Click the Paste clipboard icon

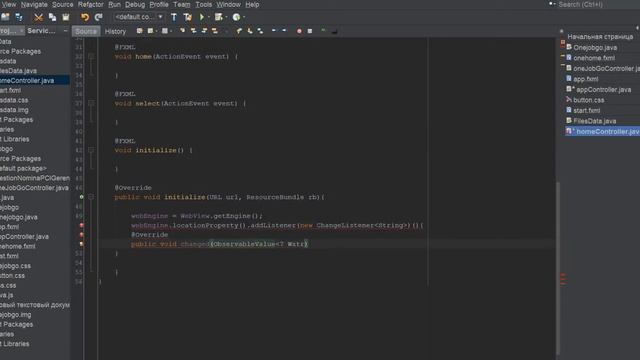66,17
